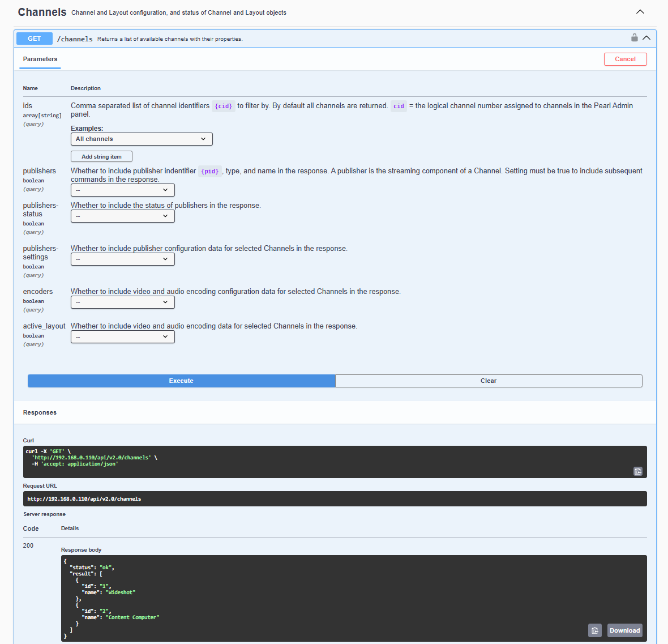Image resolution: width=668 pixels, height=644 pixels.
Task: Click the blue GET method badge
Action: (34, 38)
